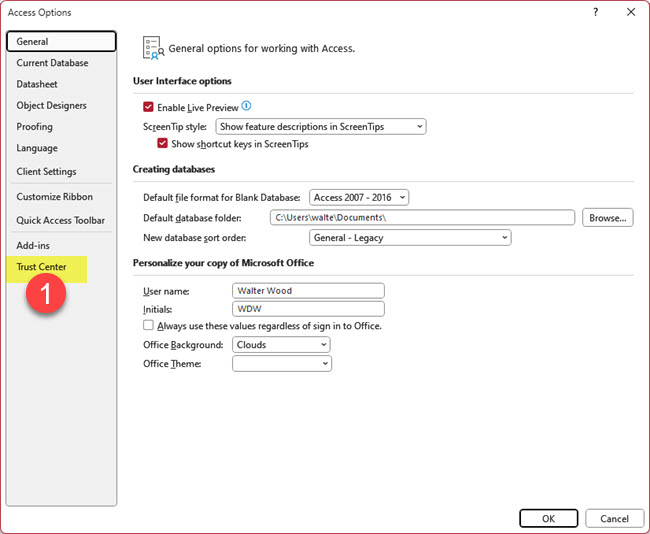Check Always use these values checkbox
This screenshot has width=650, height=534.
click(x=148, y=325)
